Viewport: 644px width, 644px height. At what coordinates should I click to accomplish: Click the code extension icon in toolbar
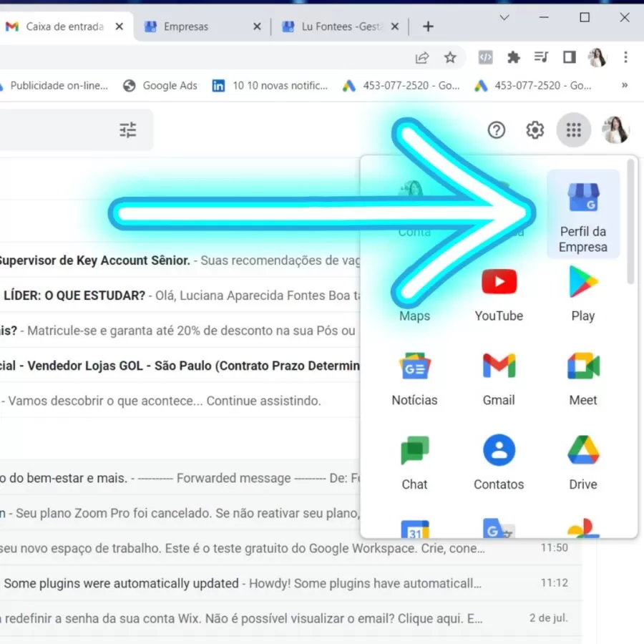click(485, 57)
